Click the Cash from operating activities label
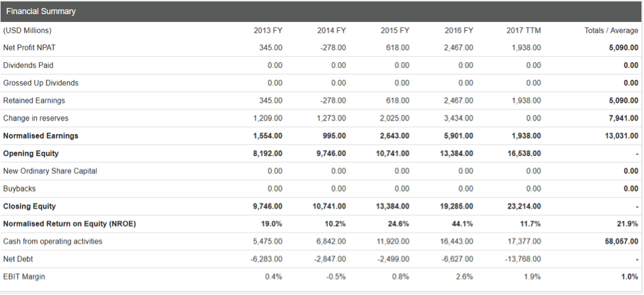 click(x=53, y=241)
